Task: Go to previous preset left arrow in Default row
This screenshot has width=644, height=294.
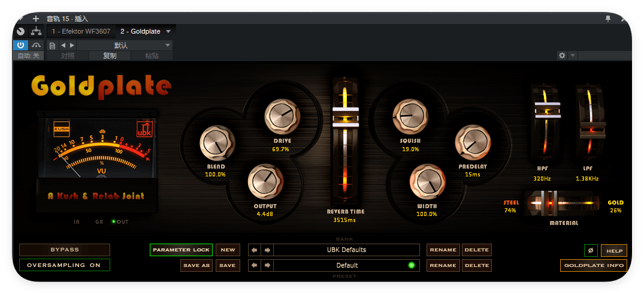Action: coord(254,265)
